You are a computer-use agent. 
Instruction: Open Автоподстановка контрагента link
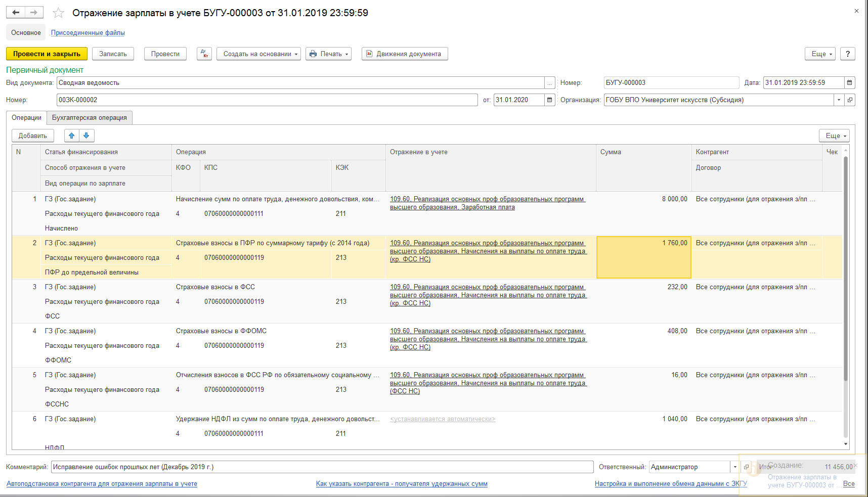point(102,483)
